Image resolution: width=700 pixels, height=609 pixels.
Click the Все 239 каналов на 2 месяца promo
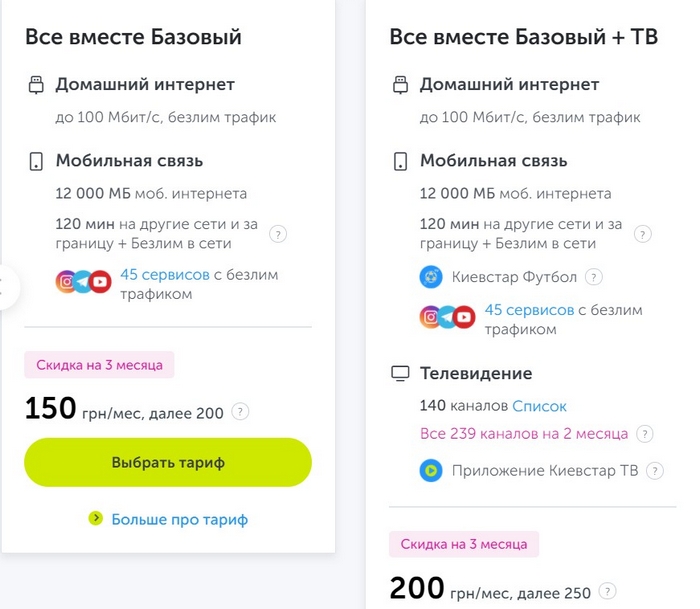coord(524,434)
